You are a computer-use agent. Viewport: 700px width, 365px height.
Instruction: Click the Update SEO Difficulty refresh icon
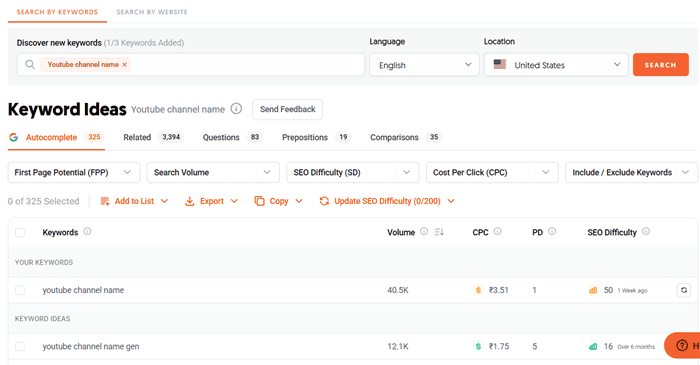(324, 201)
